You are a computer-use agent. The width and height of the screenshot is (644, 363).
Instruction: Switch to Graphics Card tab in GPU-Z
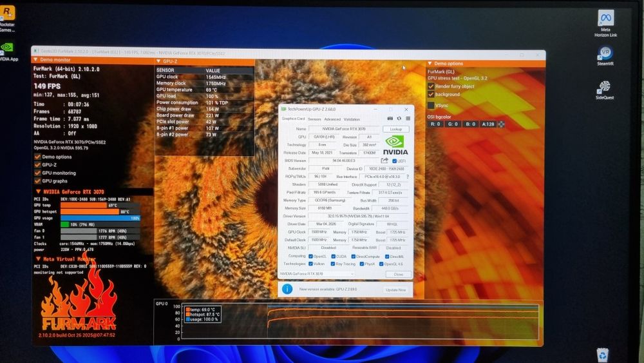click(293, 119)
